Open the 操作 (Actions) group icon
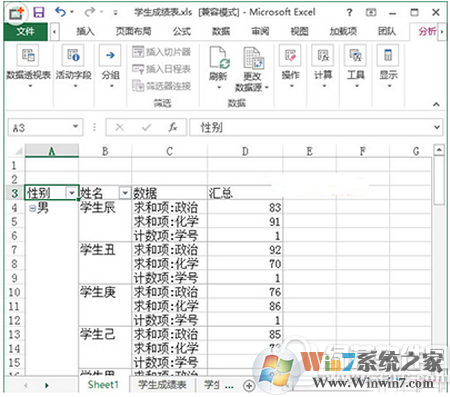450x397 pixels. (x=290, y=55)
